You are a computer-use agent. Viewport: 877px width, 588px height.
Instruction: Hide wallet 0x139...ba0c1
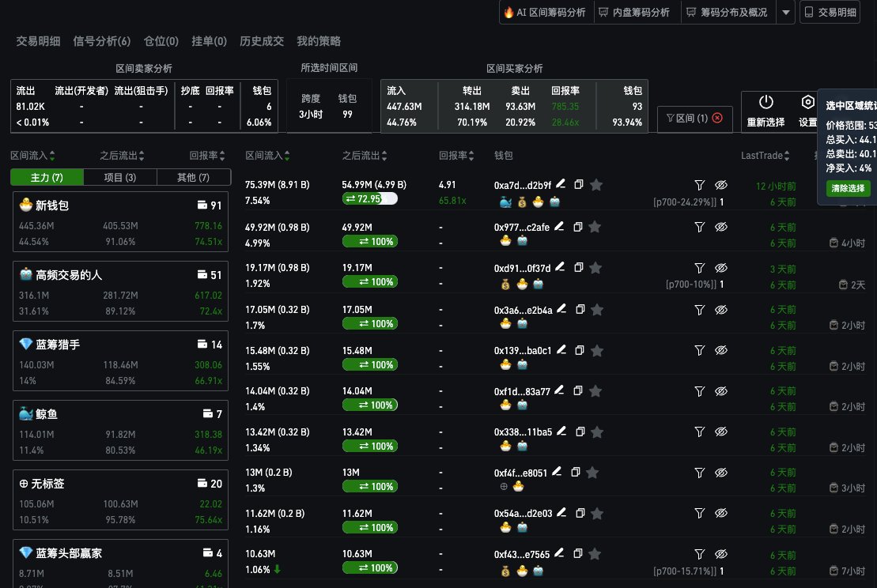coord(721,350)
